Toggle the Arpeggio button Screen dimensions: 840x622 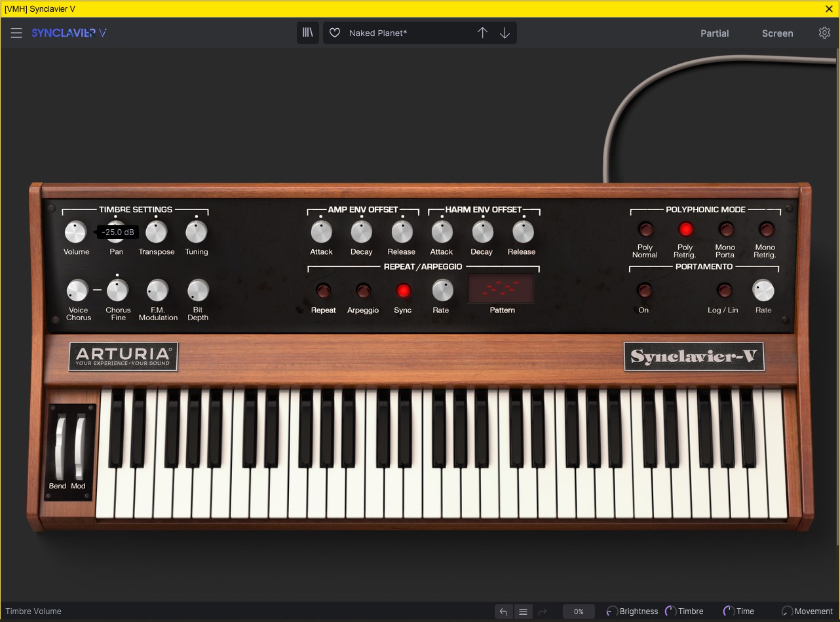[363, 290]
